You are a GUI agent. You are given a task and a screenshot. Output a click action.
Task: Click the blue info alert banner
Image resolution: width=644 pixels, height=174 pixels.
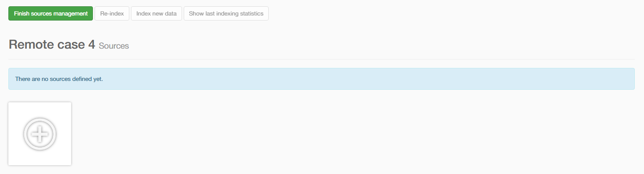pos(321,79)
